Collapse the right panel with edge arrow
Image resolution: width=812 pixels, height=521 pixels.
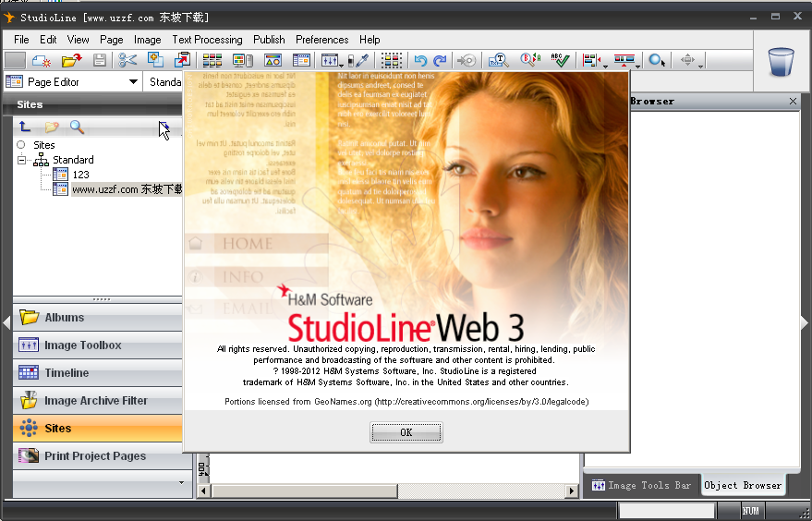(805, 322)
